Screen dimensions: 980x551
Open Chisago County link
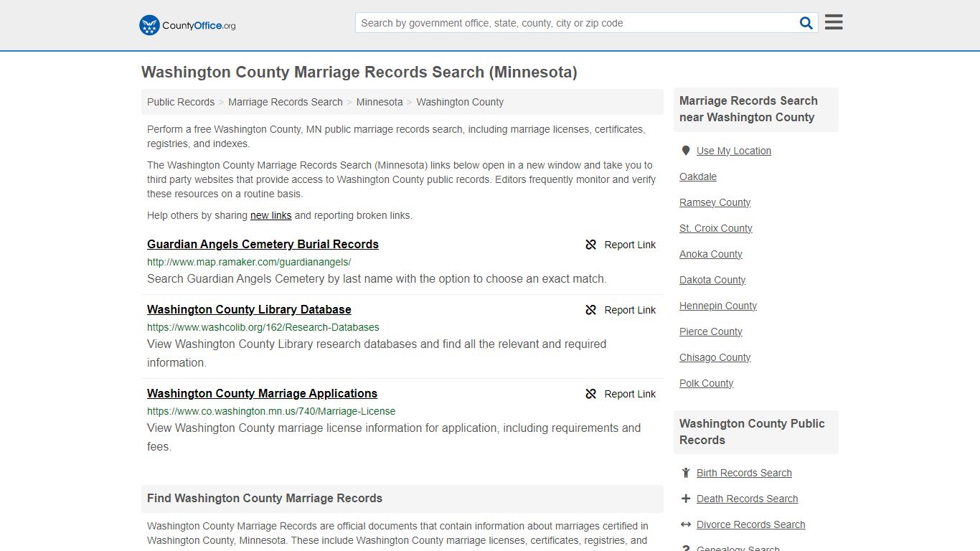(x=715, y=357)
